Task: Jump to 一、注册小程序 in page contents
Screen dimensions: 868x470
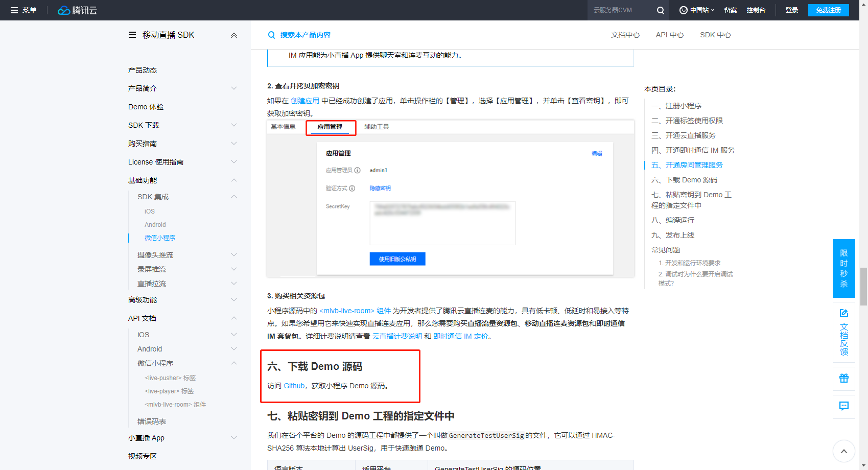Action: (x=676, y=106)
